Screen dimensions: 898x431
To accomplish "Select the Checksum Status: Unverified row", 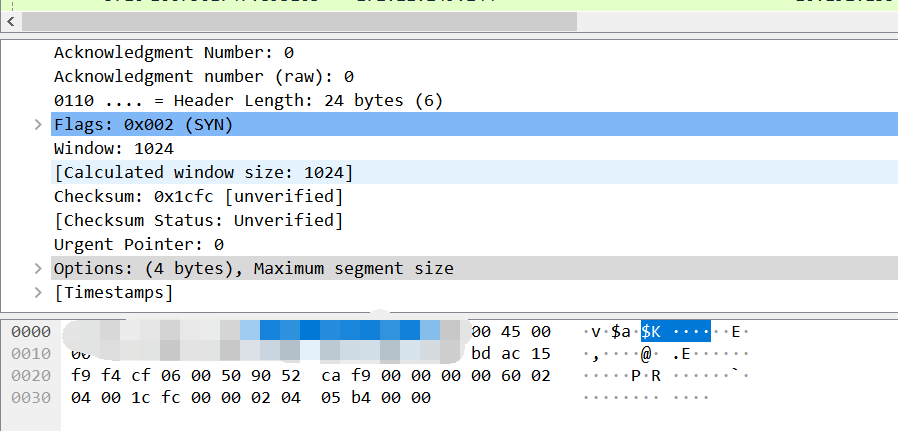I will coord(198,221).
